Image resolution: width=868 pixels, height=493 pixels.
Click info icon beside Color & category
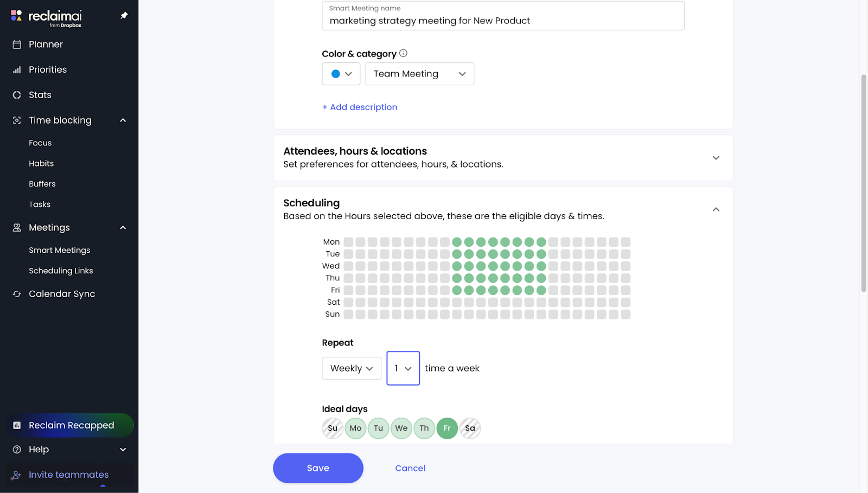pyautogui.click(x=403, y=53)
